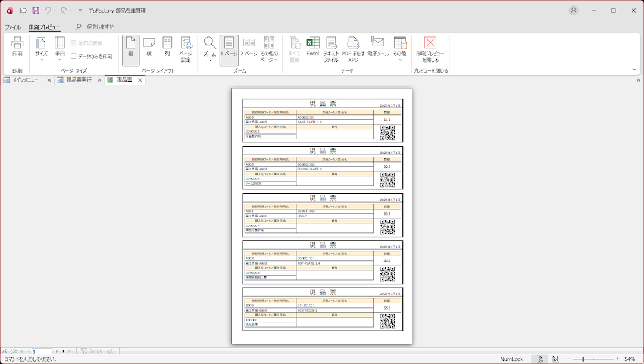Viewport: 644px width, 364px height.
Task: Enable データのみを印刷 checkbox
Action: (74, 57)
